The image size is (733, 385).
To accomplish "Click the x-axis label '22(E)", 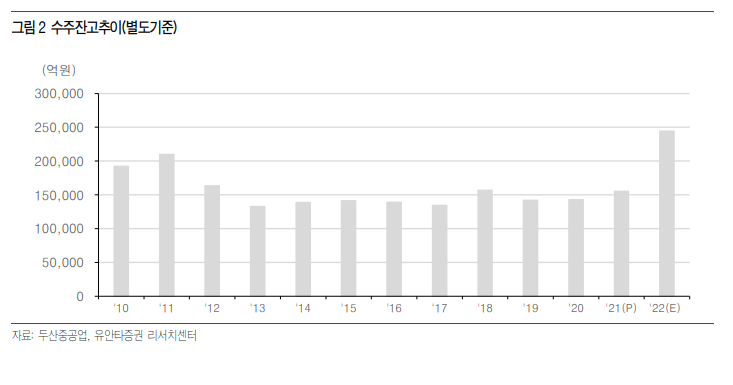I will [665, 308].
